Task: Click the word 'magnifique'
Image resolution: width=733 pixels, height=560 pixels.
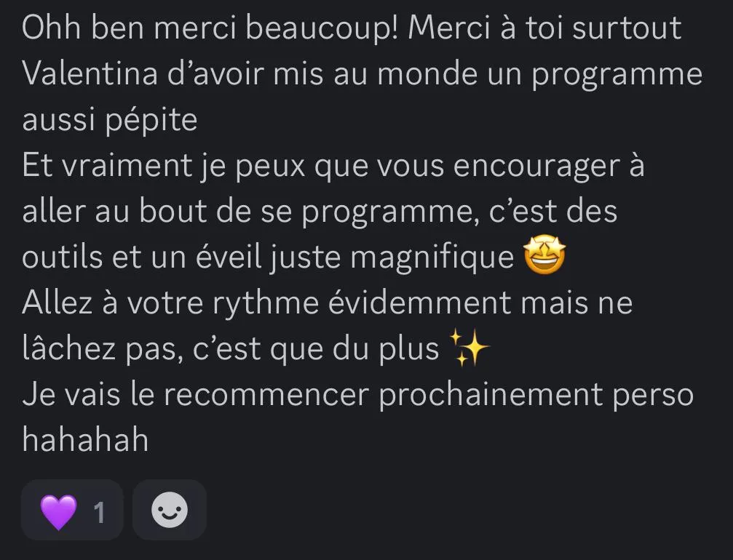Action: [432, 257]
